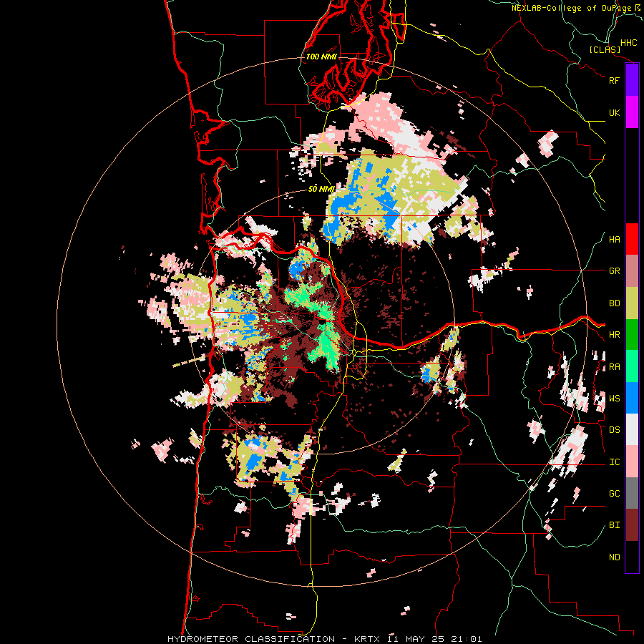Click the RA legend label
The width and height of the screenshot is (644, 644).
pos(614,367)
